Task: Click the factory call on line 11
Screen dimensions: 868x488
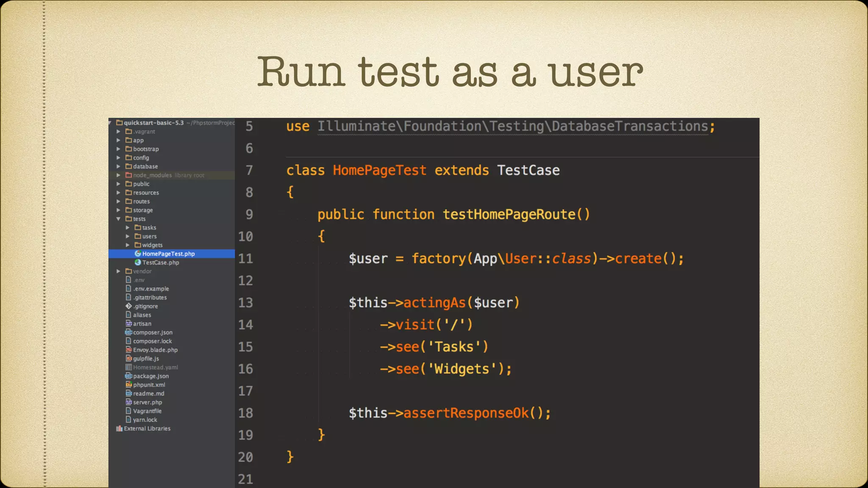Action: (x=439, y=258)
